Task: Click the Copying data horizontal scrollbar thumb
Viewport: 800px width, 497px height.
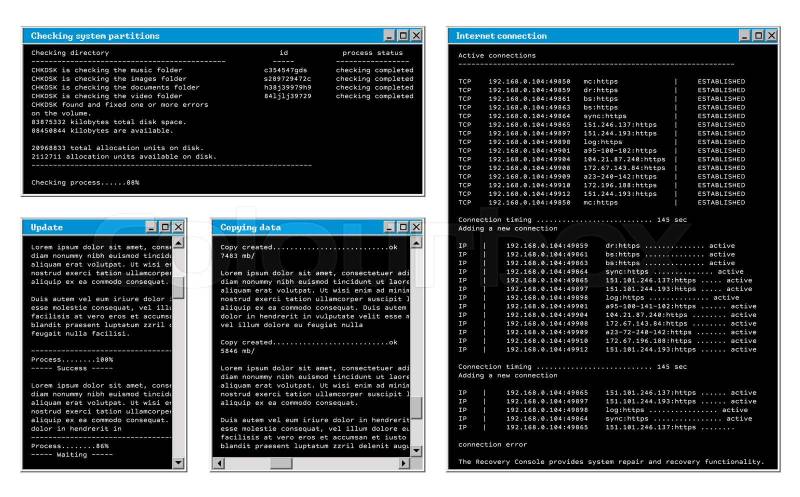Action: pyautogui.click(x=281, y=463)
